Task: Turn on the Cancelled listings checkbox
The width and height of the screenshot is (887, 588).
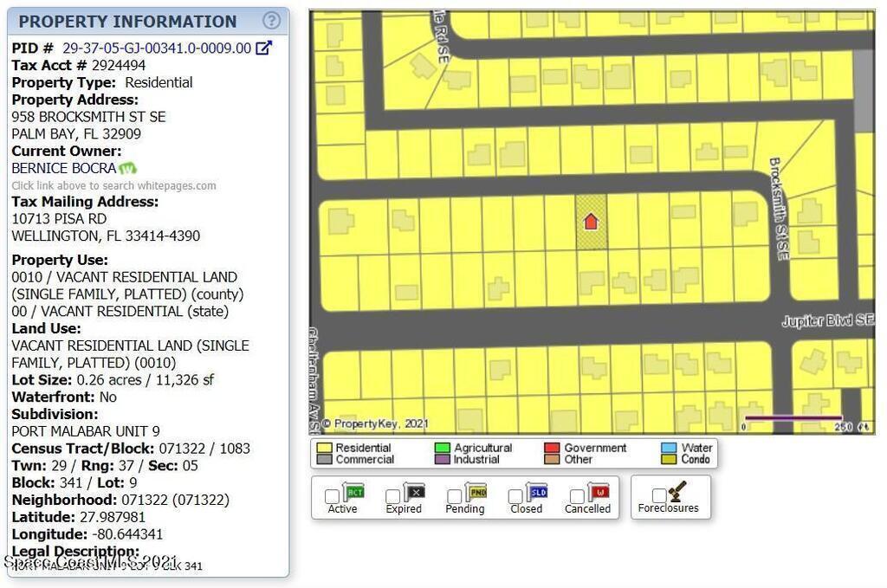Action: point(577,496)
